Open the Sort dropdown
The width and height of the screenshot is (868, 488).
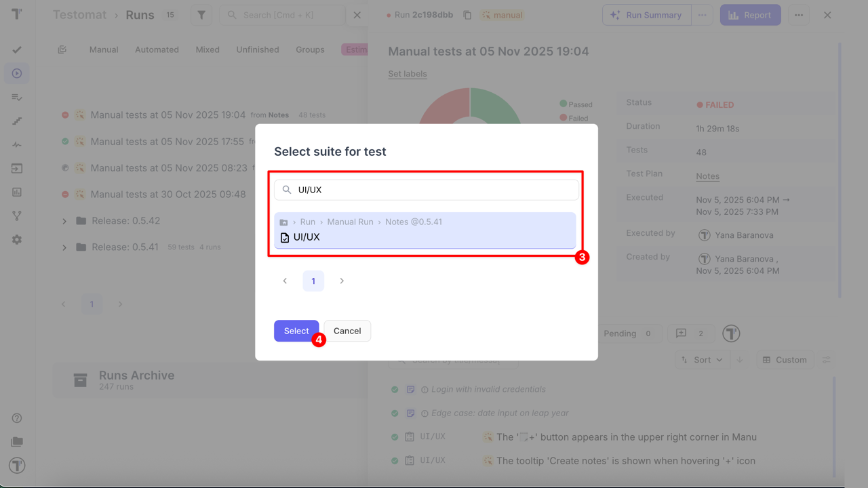point(702,360)
